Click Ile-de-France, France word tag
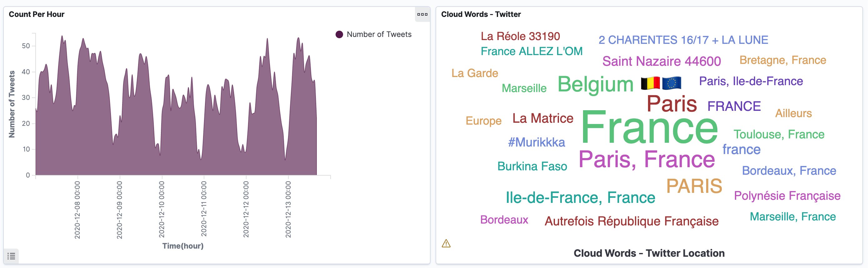 (580, 198)
